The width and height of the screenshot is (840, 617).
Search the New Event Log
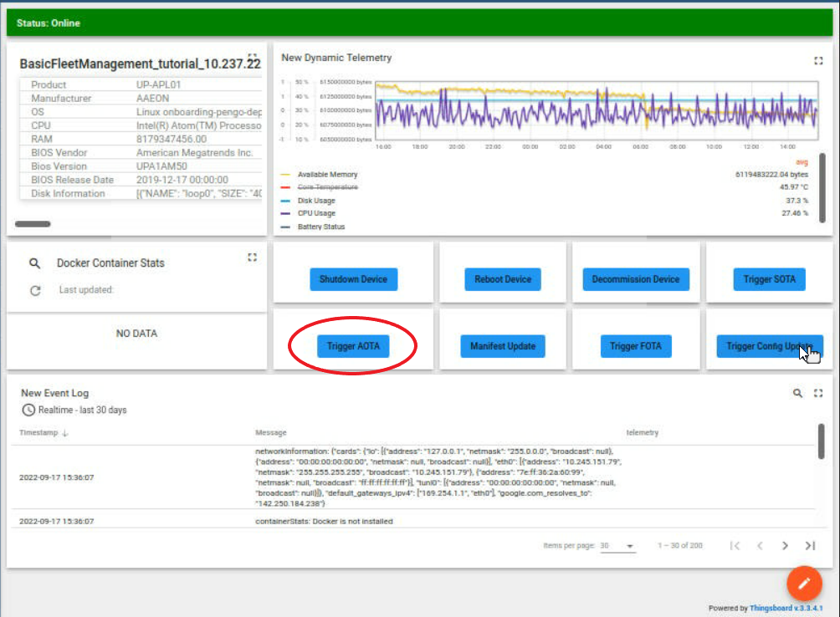pos(797,392)
